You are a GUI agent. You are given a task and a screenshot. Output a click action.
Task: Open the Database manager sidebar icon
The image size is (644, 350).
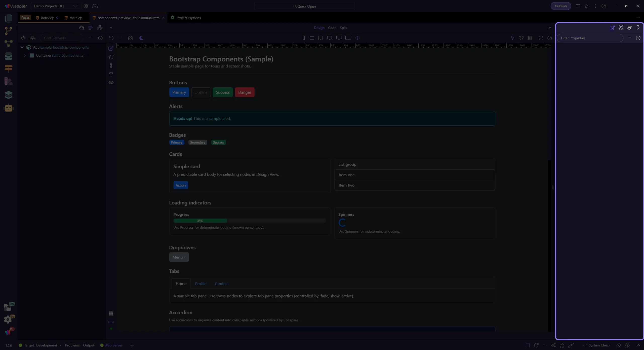tap(8, 56)
